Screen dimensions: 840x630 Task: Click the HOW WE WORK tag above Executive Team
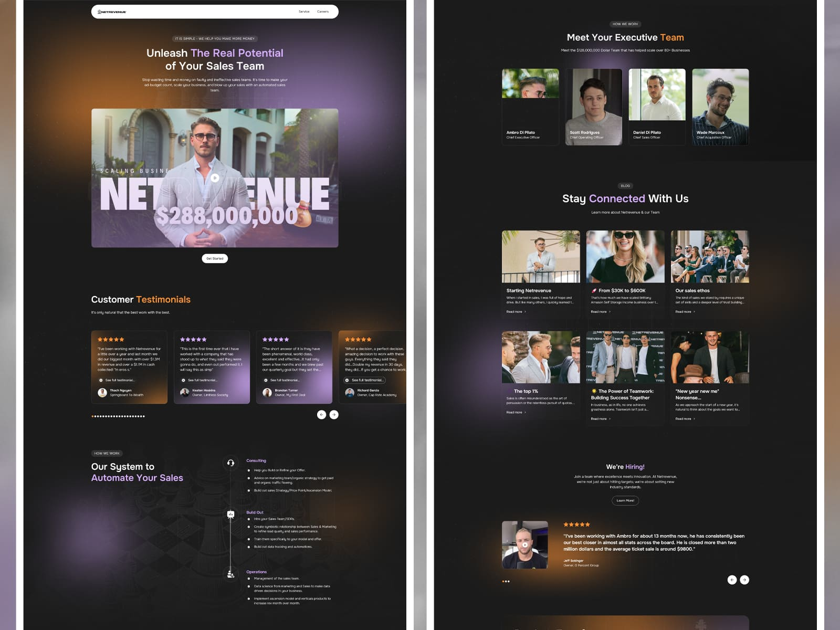point(625,24)
